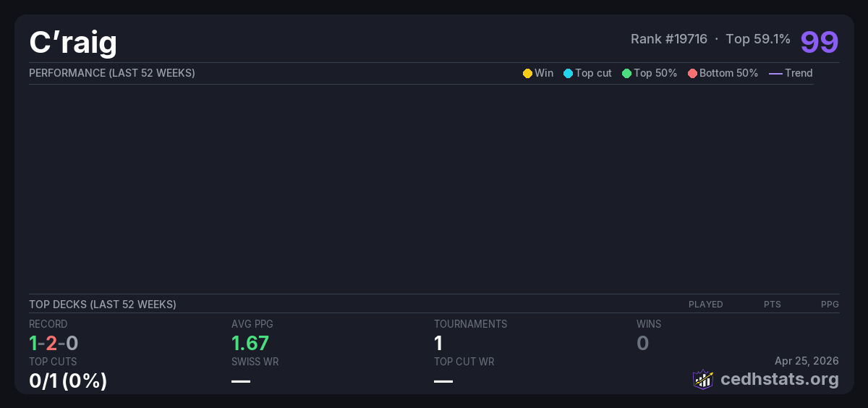Click the green Top 50% legend dot
868x408 pixels.
point(626,73)
